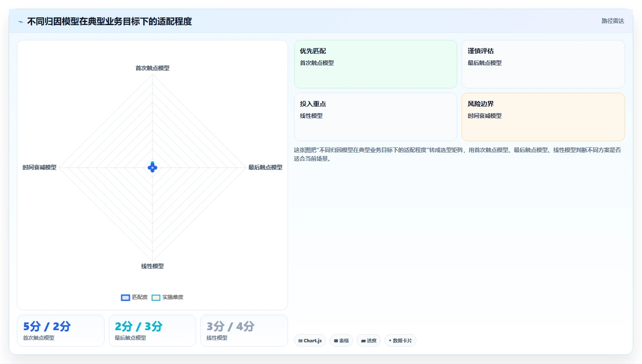Click the 进度 tag
642x364 pixels.
click(369, 341)
